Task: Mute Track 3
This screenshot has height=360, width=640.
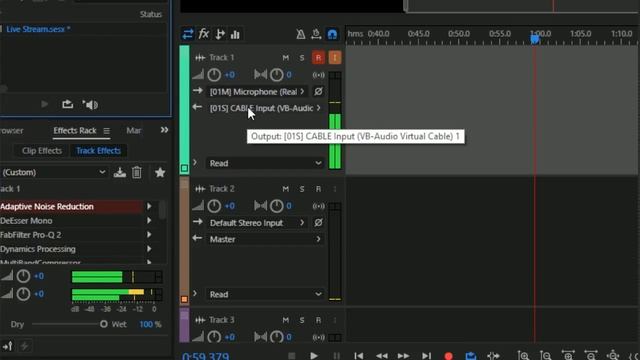Action: click(x=285, y=320)
